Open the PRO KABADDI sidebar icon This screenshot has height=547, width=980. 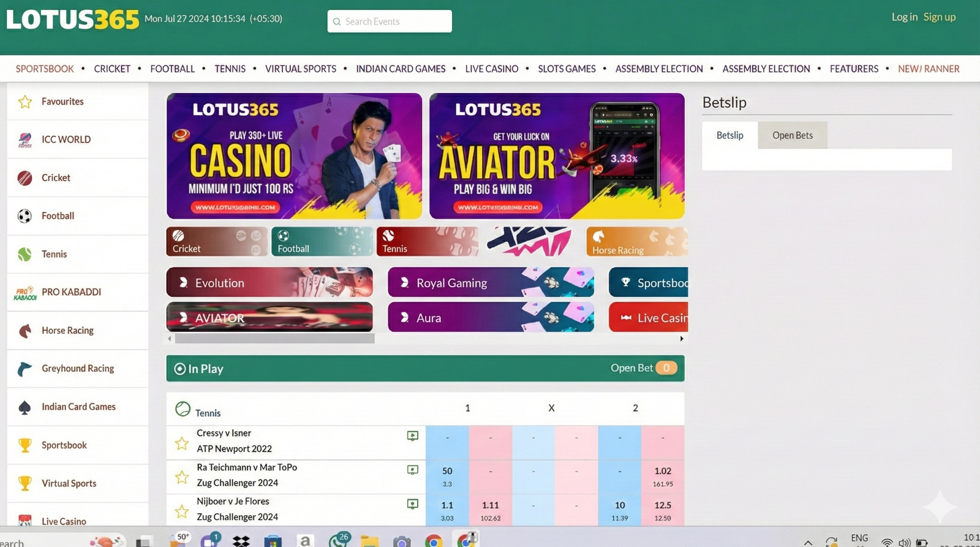tap(25, 293)
